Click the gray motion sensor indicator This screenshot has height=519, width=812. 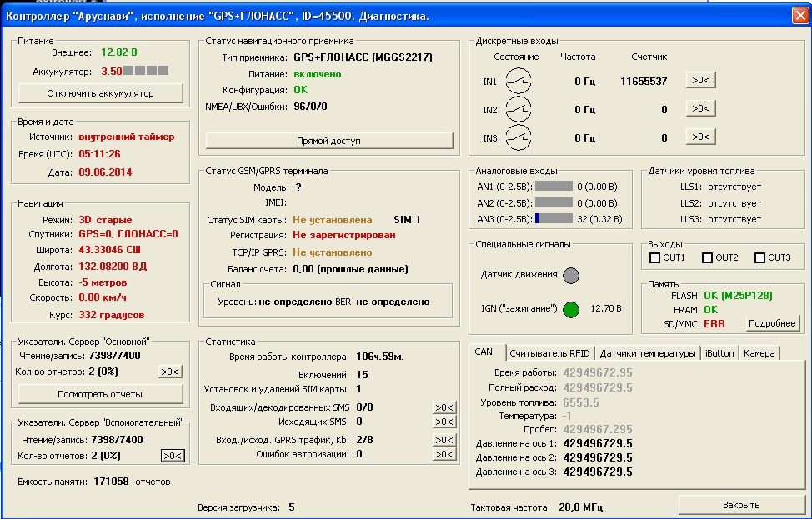(x=570, y=275)
